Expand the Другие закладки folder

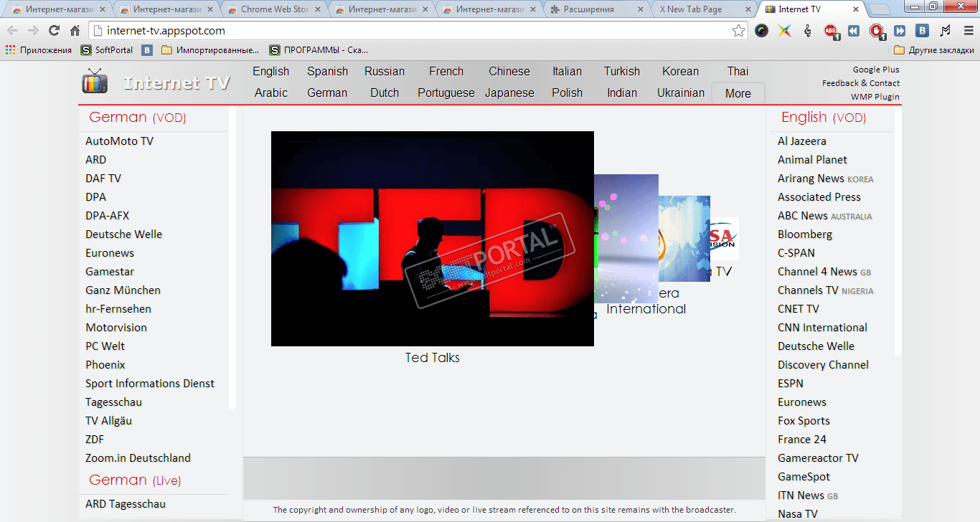click(x=934, y=50)
